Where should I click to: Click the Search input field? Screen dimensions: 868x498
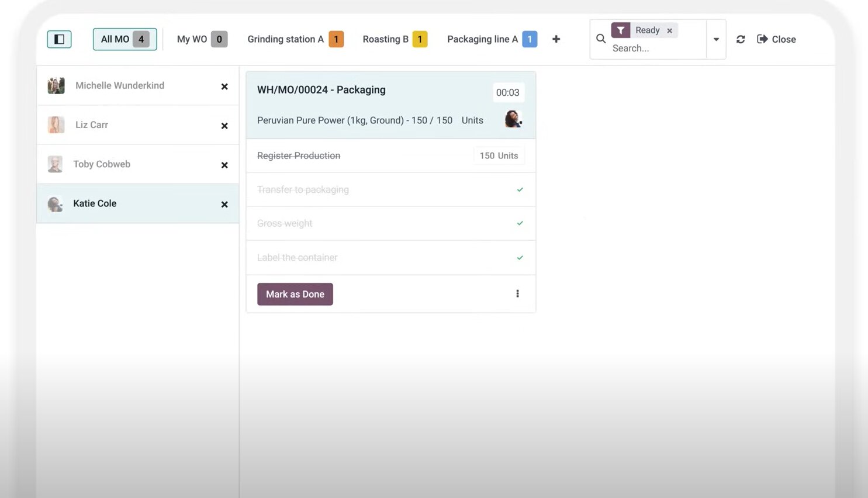[655, 49]
